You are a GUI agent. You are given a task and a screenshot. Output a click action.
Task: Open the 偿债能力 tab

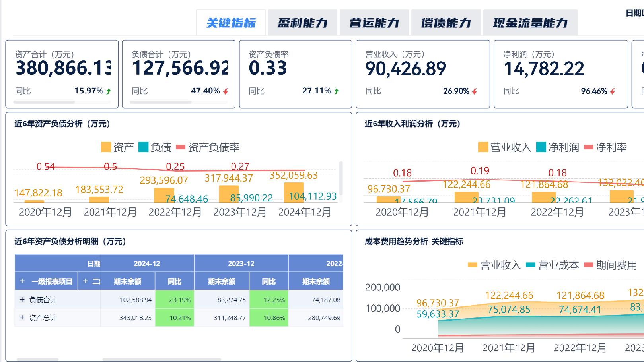click(x=445, y=23)
